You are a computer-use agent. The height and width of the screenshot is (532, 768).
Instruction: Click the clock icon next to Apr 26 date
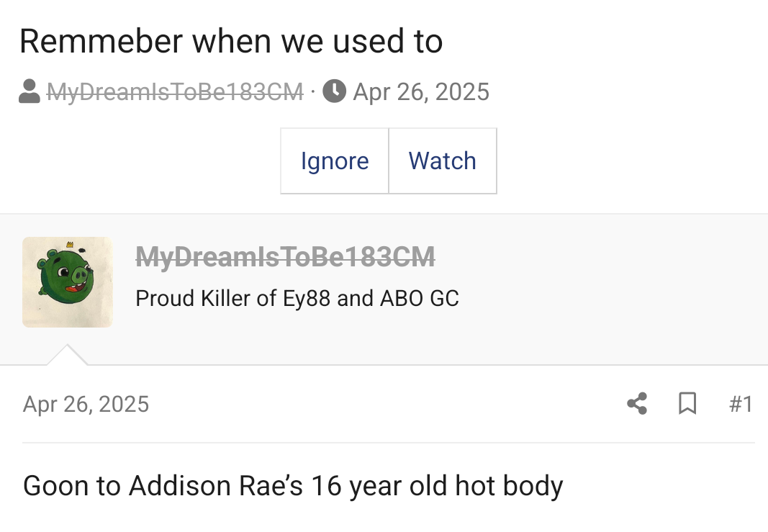click(335, 91)
